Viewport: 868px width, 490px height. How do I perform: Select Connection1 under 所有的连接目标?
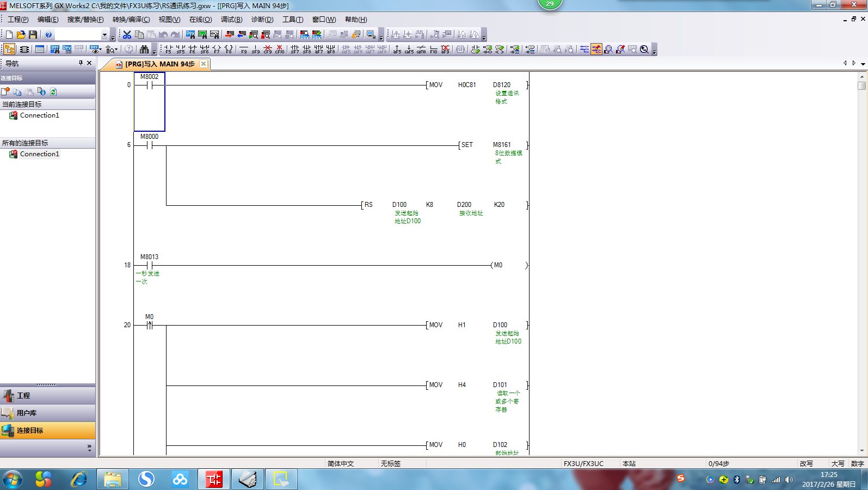tap(39, 154)
